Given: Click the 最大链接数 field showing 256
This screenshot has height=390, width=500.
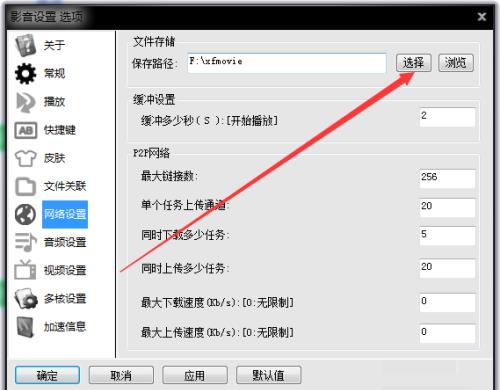Looking at the screenshot, I should pos(448,179).
